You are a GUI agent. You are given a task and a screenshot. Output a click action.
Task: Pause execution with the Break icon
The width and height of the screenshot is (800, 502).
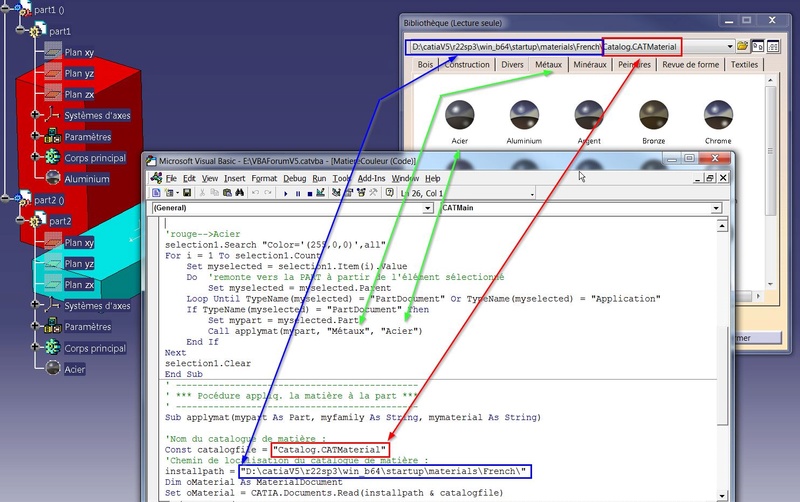click(298, 194)
